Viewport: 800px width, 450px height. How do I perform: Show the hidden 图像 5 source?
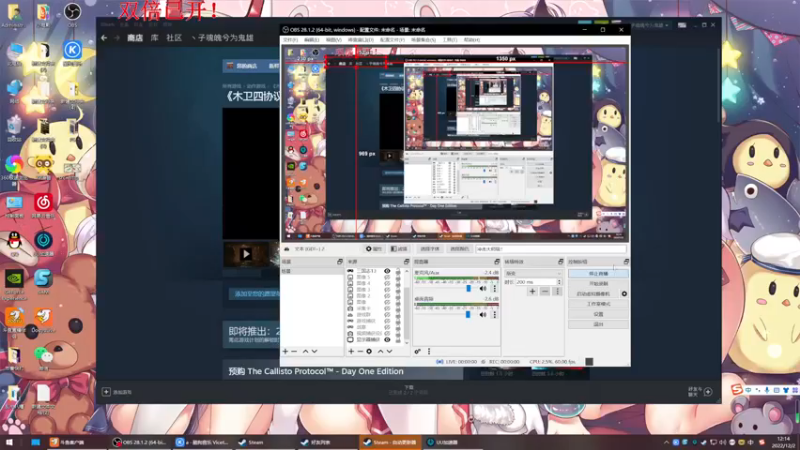(x=387, y=277)
